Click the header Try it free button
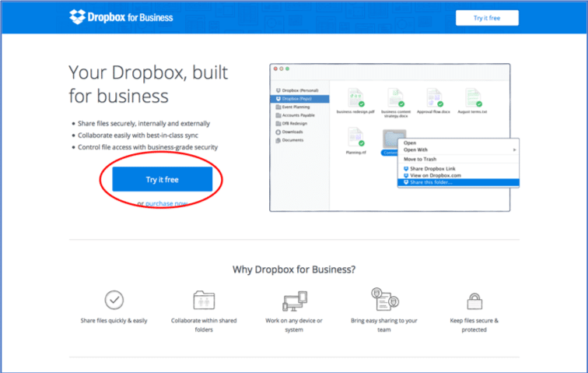 487,18
